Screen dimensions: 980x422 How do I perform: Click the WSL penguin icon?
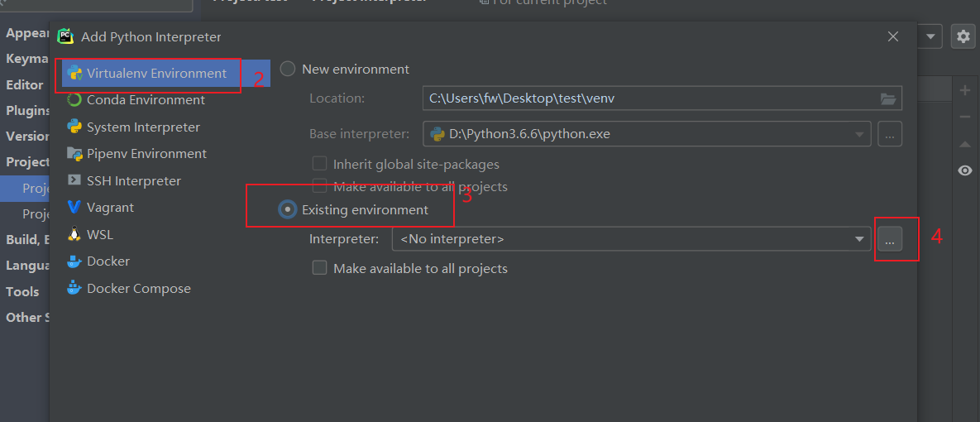(x=74, y=234)
